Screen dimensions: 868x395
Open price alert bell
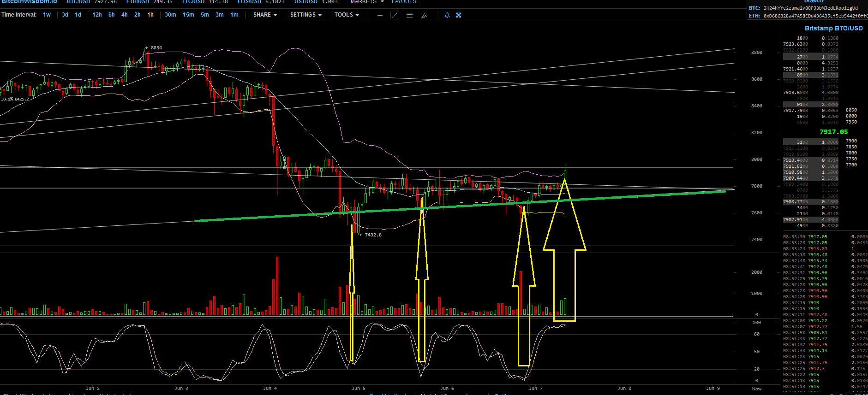click(x=447, y=15)
